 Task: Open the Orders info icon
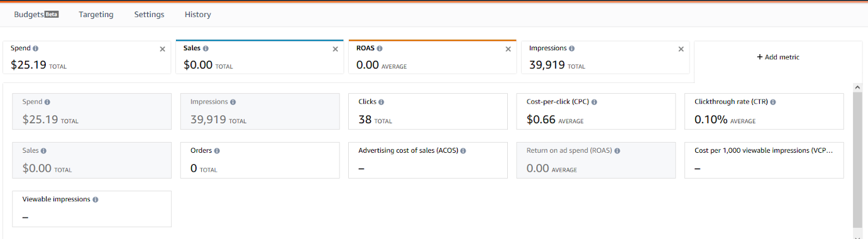(x=217, y=151)
